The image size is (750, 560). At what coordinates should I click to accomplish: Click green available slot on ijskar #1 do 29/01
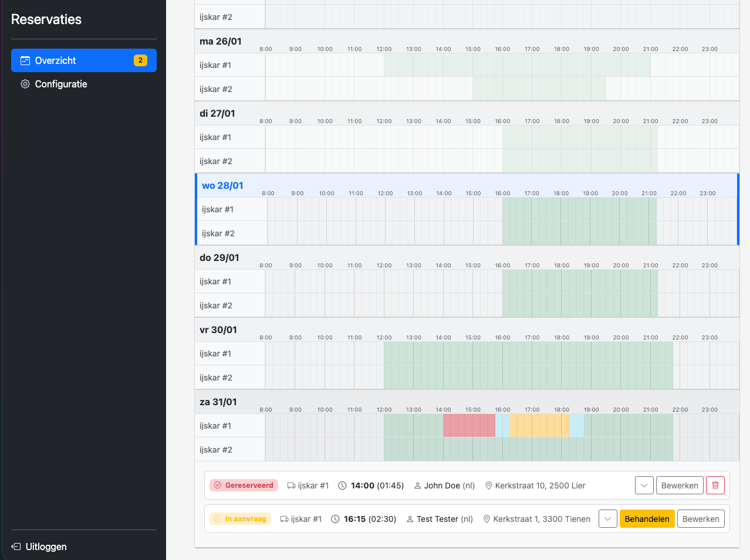pos(580,281)
